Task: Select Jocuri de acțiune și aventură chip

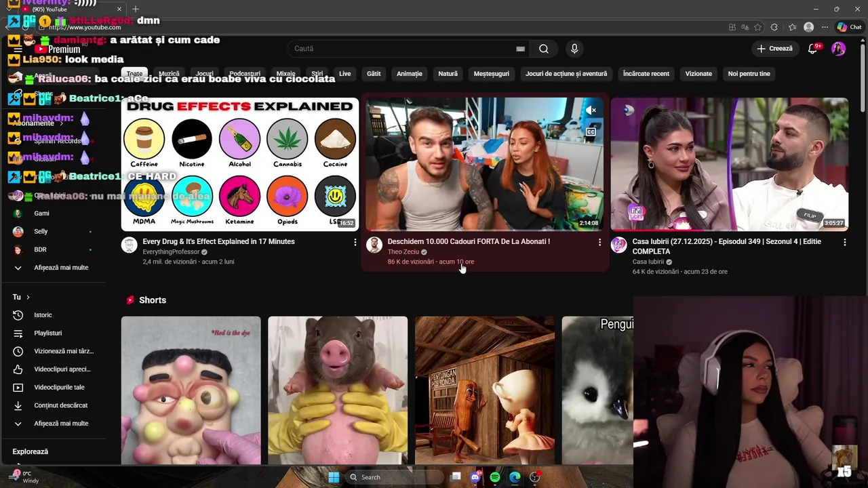Action: pos(566,73)
